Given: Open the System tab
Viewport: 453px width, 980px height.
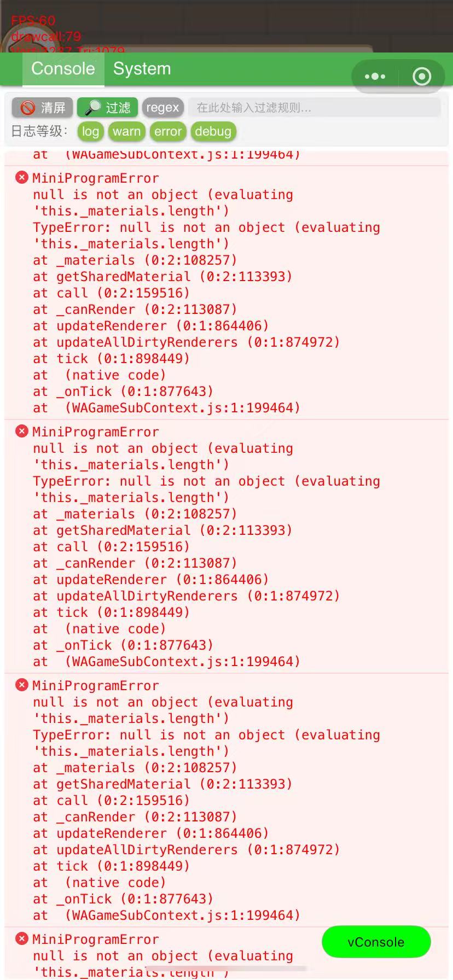Looking at the screenshot, I should (x=142, y=69).
